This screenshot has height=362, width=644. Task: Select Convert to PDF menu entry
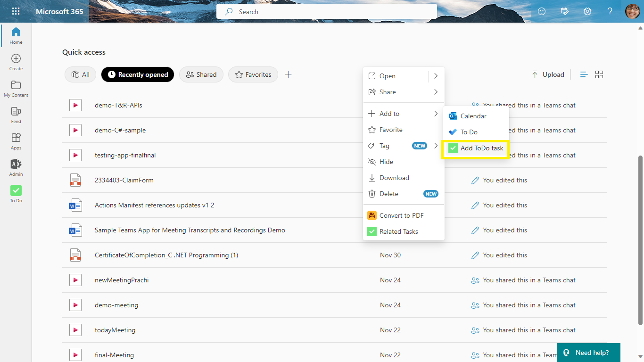(404, 215)
